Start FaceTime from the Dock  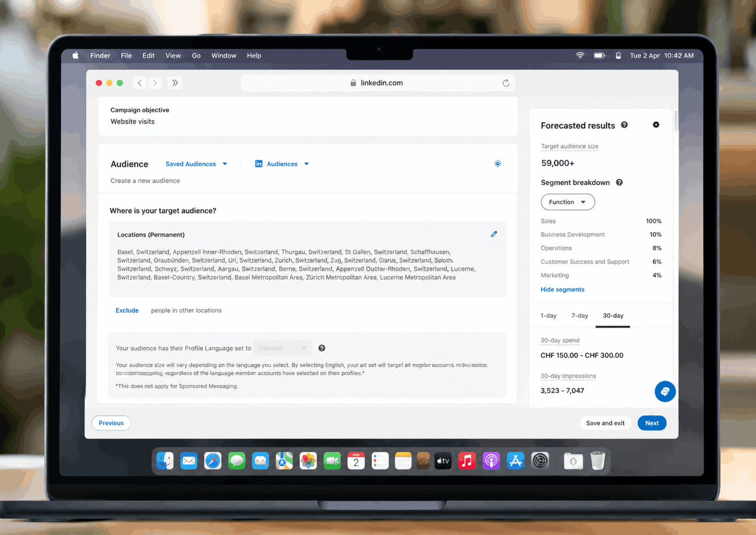pyautogui.click(x=332, y=460)
